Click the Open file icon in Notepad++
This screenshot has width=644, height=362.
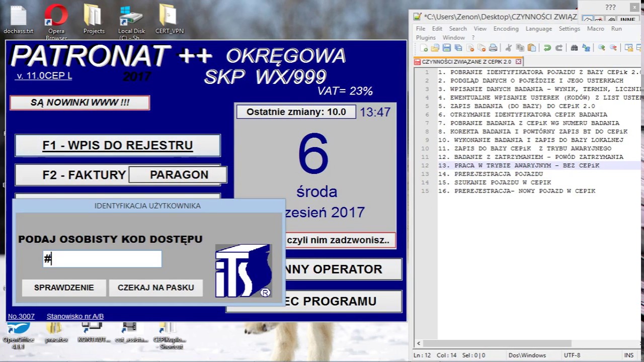(435, 48)
